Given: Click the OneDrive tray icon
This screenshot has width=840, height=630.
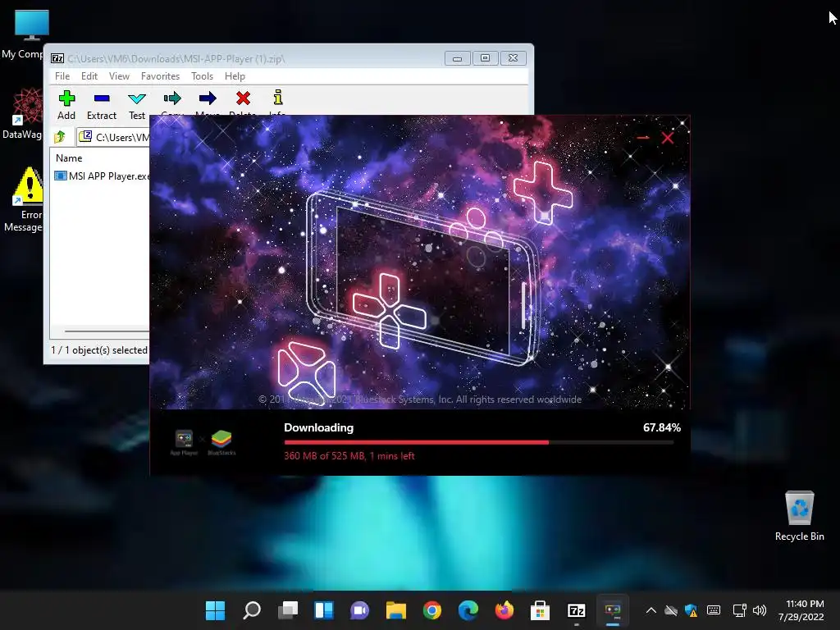Looking at the screenshot, I should click(x=671, y=610).
